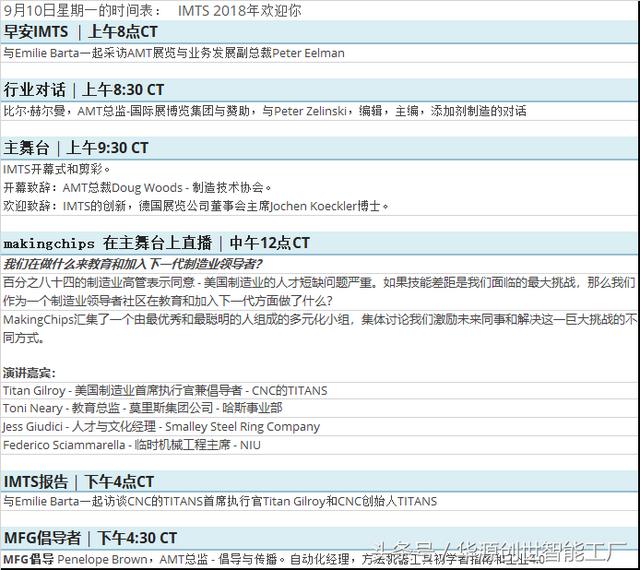640x570 pixels.
Task: Click the line about Peter Eelman interview
Action: (174, 53)
